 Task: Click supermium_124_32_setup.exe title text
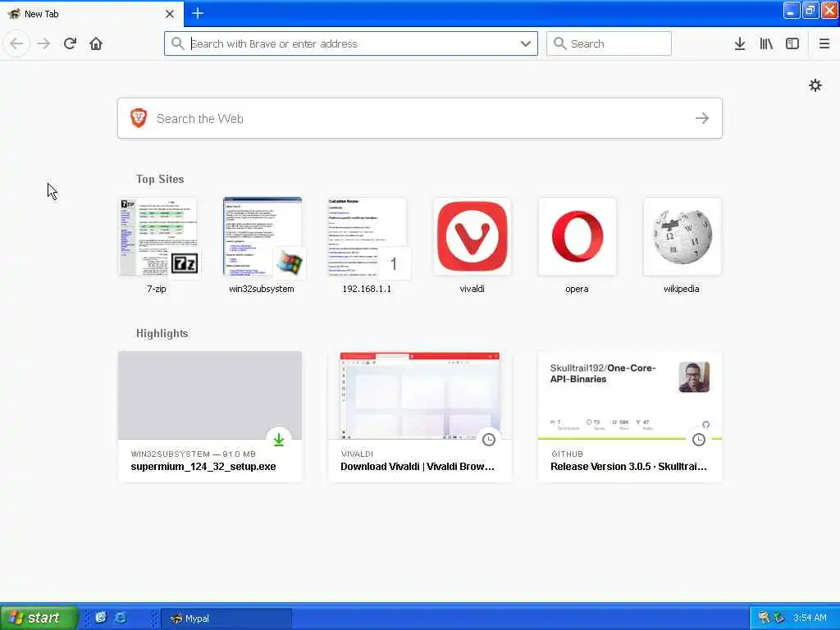[x=203, y=467]
